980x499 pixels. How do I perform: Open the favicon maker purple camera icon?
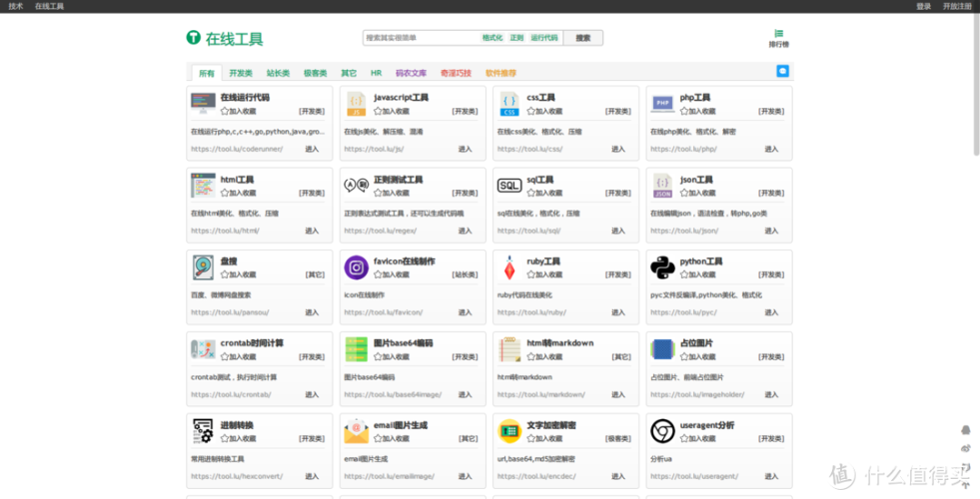tap(357, 267)
